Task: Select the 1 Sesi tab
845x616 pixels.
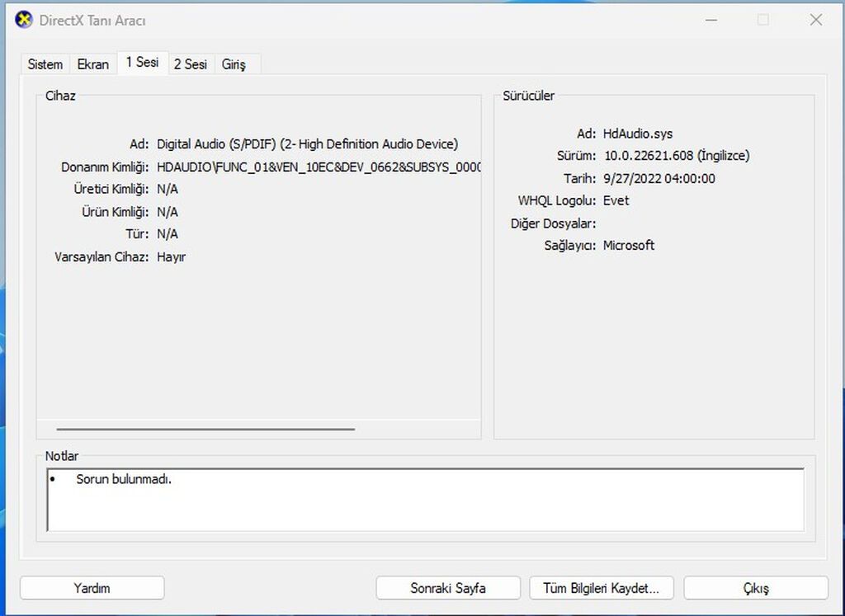Action: tap(142, 63)
